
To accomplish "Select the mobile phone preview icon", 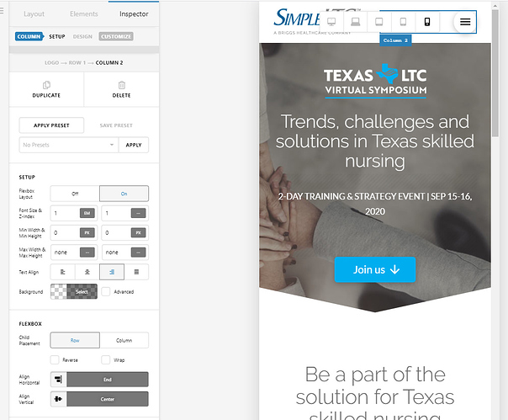I will coord(427,22).
